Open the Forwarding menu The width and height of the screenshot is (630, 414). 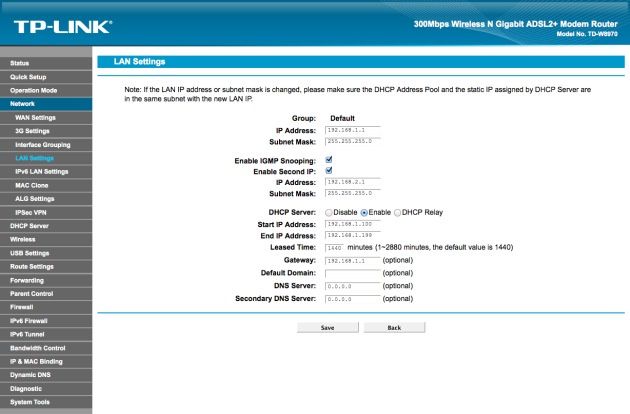click(46, 280)
